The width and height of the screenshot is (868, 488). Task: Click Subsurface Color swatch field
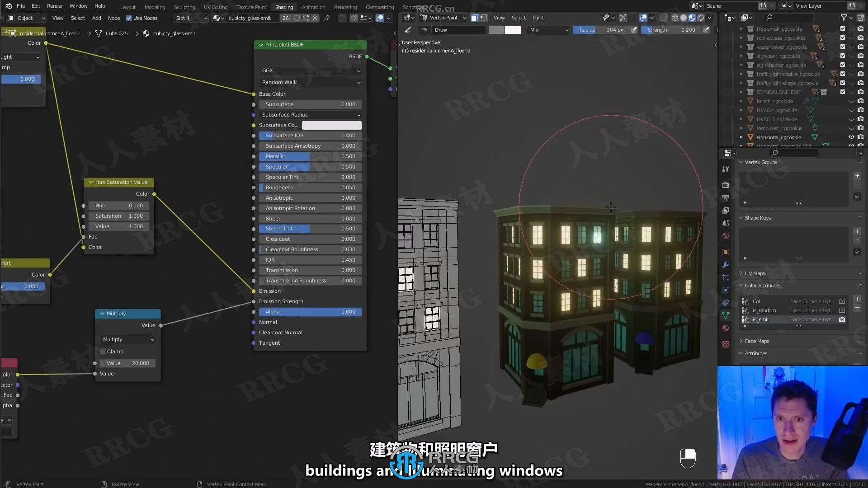(331, 125)
